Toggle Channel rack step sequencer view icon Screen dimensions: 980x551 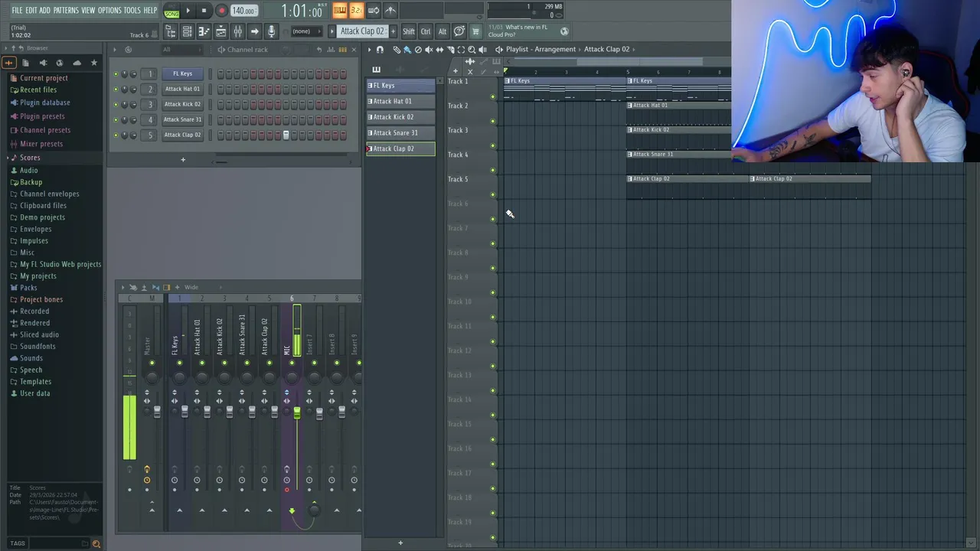[x=342, y=50]
